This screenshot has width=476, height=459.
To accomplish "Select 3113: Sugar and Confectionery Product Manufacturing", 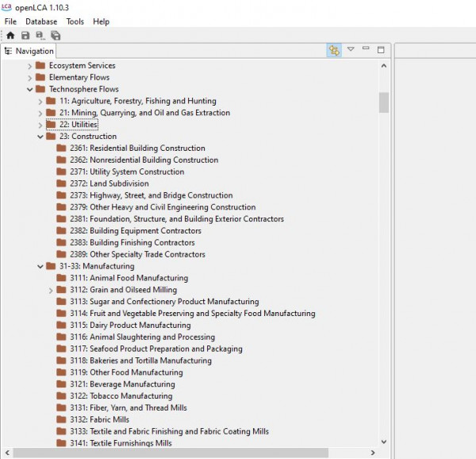I will (x=164, y=302).
